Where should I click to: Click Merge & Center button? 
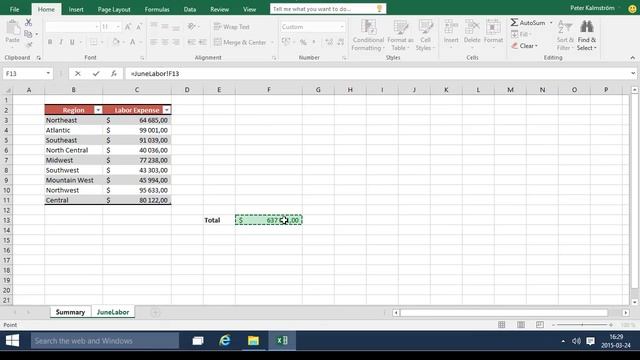click(240, 42)
